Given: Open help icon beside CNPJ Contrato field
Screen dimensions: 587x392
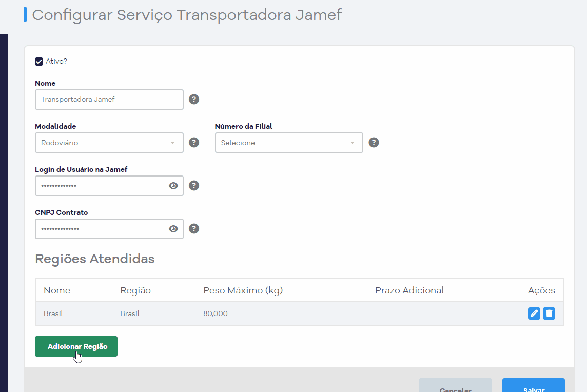Looking at the screenshot, I should [x=194, y=228].
